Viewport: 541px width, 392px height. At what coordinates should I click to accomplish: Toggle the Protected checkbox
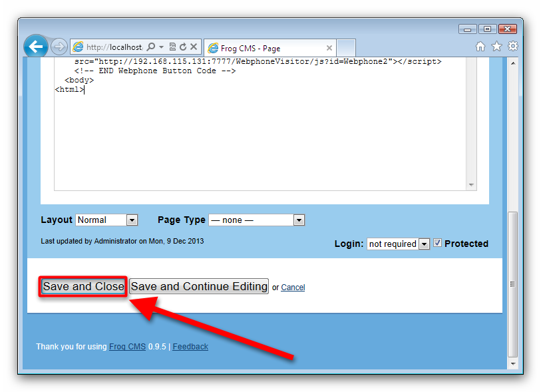(x=437, y=244)
